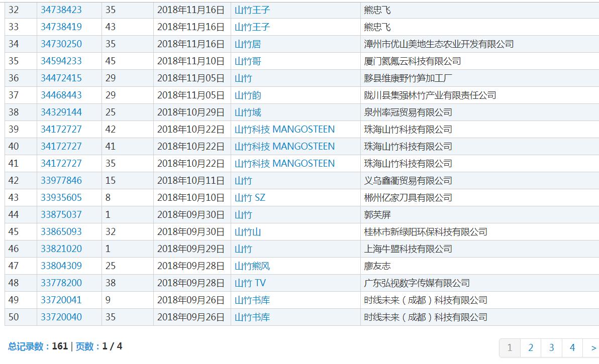Image resolution: width=599 pixels, height=364 pixels.
Task: Open 34172727 link in row 39
Action: pyautogui.click(x=61, y=130)
